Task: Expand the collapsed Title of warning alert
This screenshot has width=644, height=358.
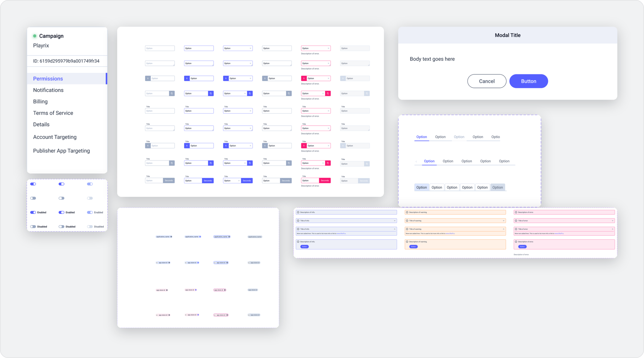Action: tap(504, 221)
